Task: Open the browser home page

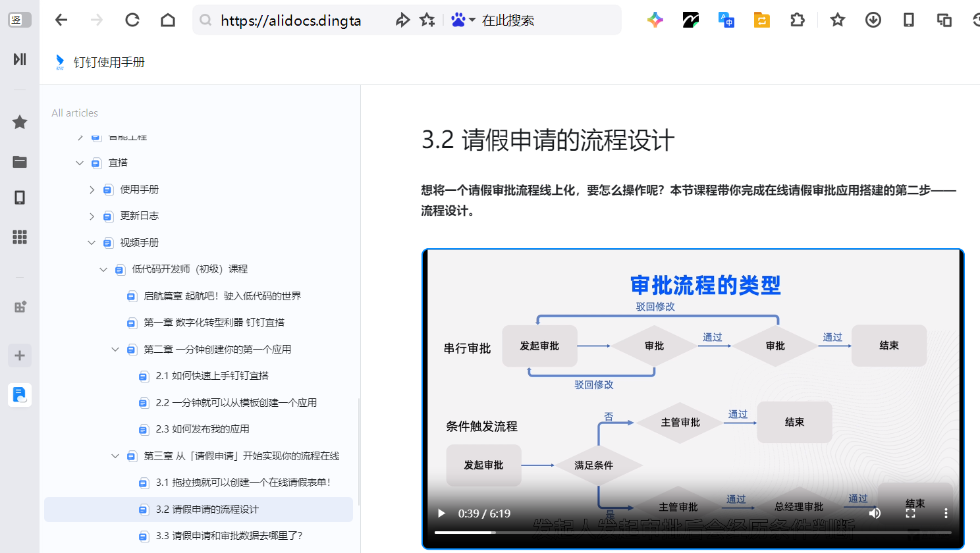Action: [x=168, y=20]
